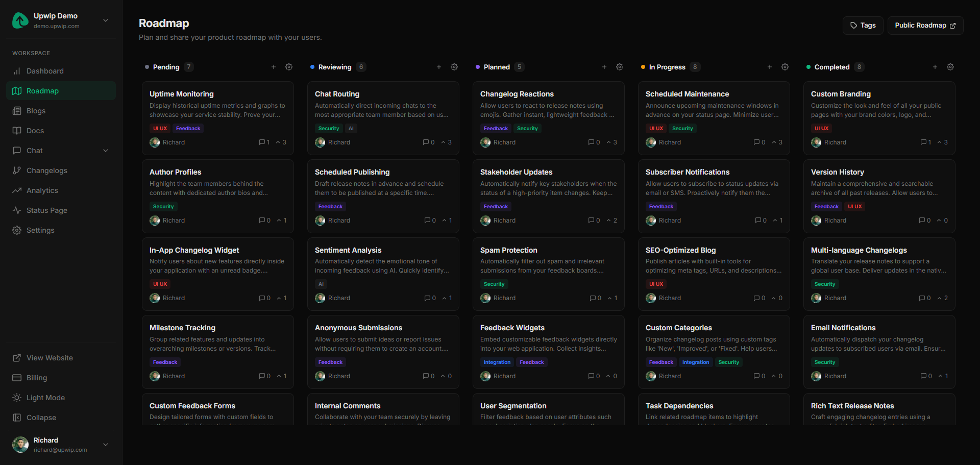Click the user avatar in sidebar footer
980x465 pixels.
[x=20, y=445]
